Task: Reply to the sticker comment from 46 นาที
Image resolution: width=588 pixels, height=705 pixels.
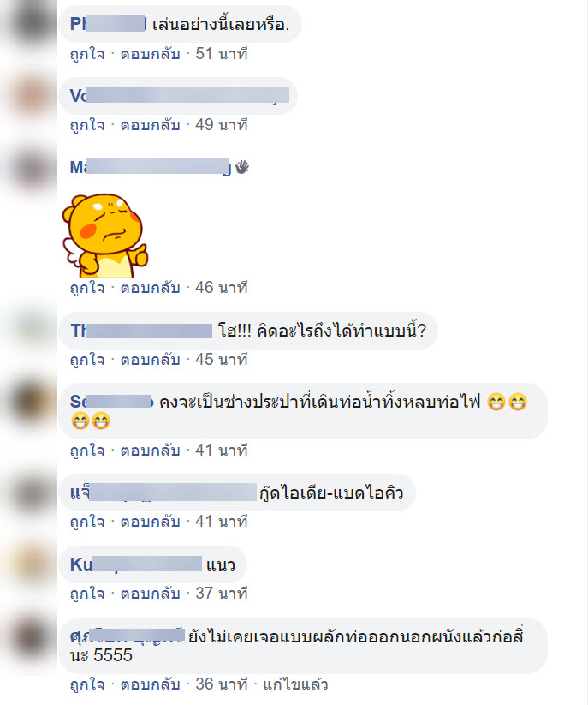Action: 150,288
